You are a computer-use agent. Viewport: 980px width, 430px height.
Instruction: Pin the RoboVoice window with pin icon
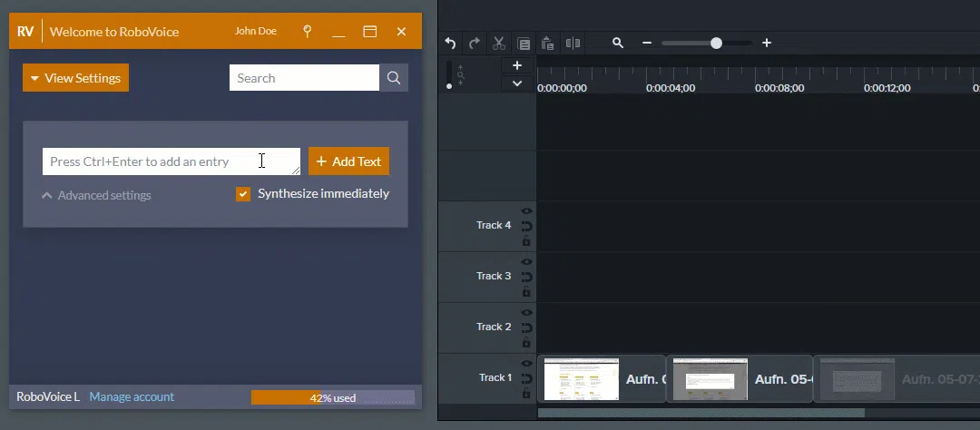point(307,31)
